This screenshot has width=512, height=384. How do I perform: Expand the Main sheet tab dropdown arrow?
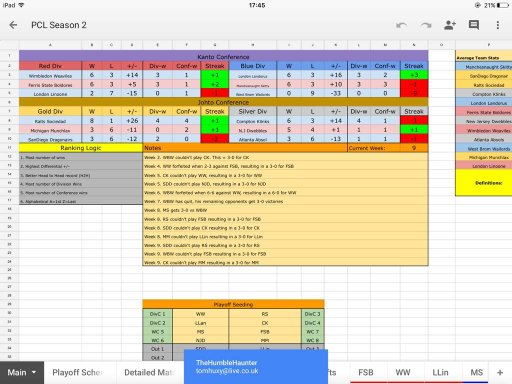click(34, 372)
